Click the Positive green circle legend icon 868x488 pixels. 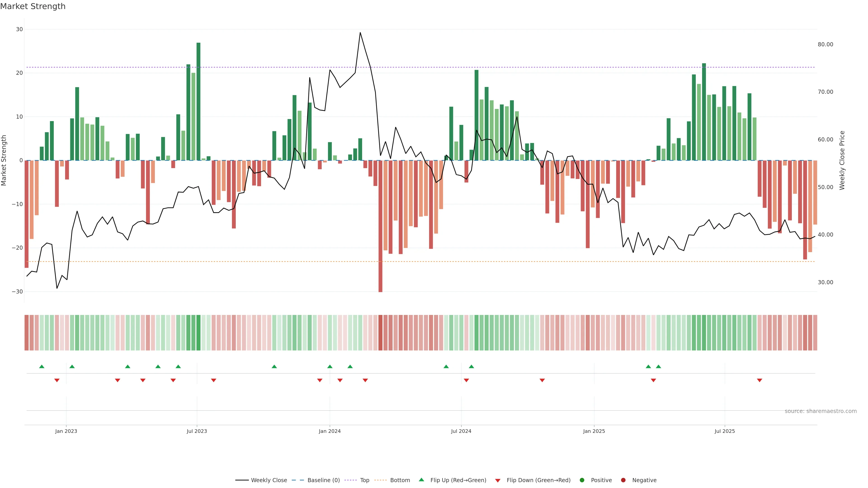pos(582,480)
